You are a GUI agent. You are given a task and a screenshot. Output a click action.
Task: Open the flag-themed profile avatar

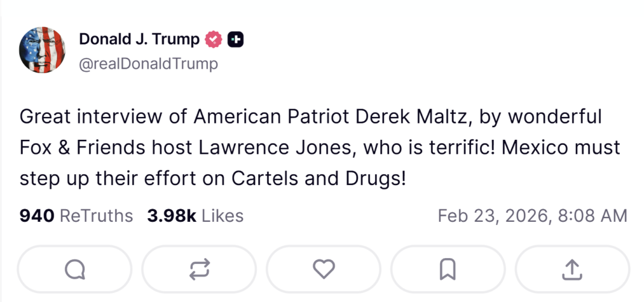pos(42,50)
